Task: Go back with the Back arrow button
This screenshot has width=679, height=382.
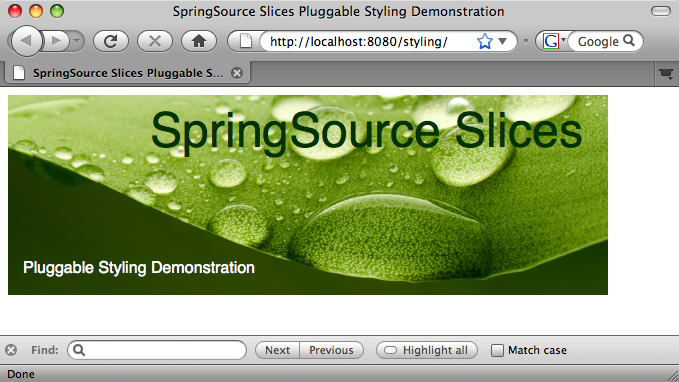Action: 26,41
